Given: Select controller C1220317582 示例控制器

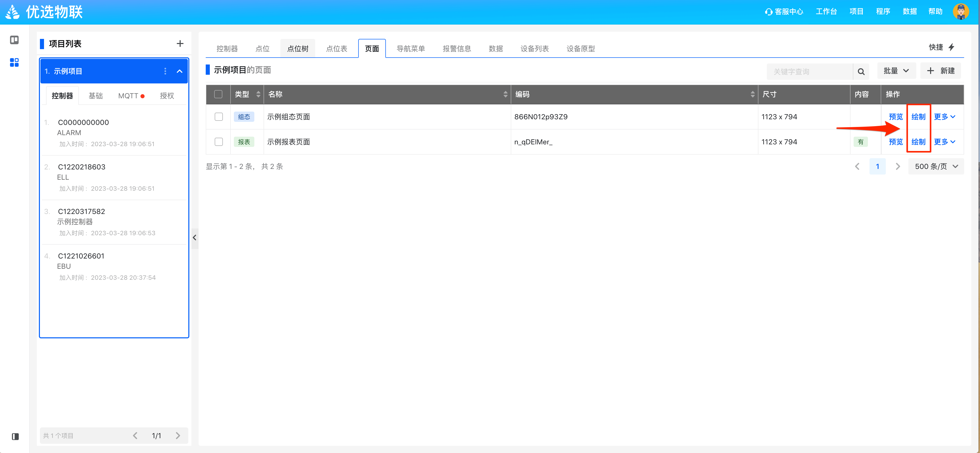Looking at the screenshot, I should click(x=114, y=222).
